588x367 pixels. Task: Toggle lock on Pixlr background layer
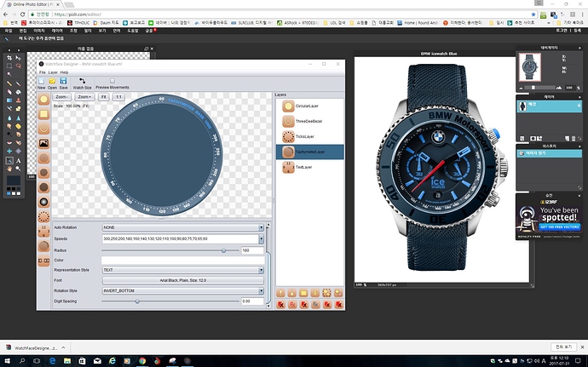[578, 106]
